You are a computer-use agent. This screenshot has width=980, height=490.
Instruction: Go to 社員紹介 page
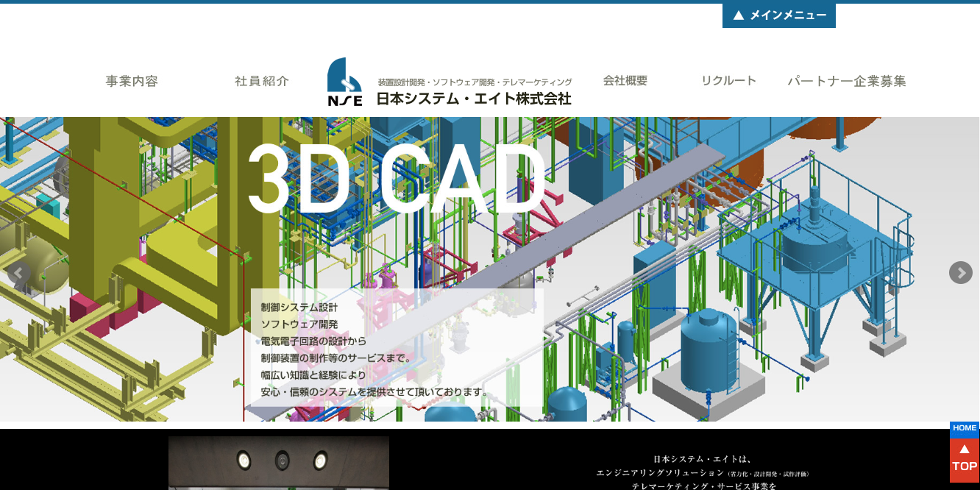262,81
